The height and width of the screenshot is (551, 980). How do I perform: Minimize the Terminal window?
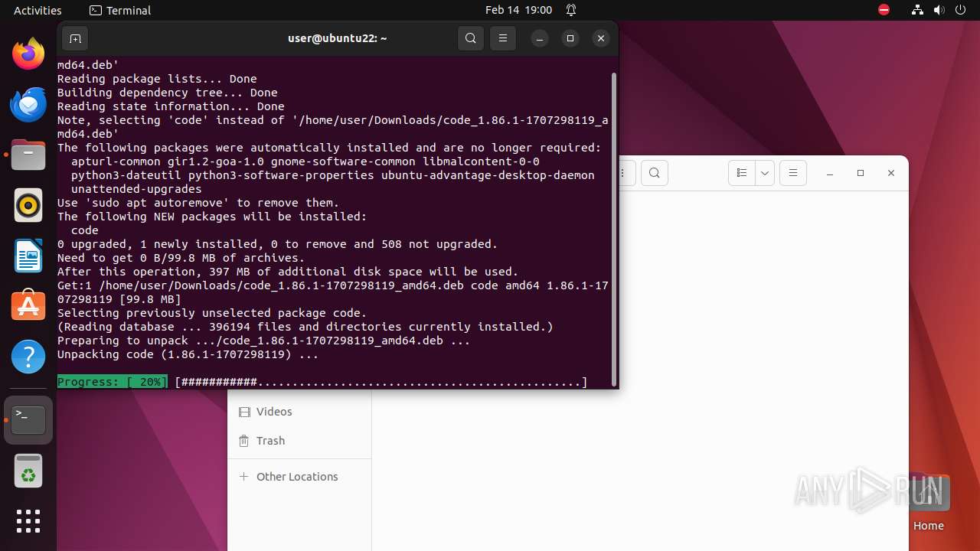tap(540, 38)
